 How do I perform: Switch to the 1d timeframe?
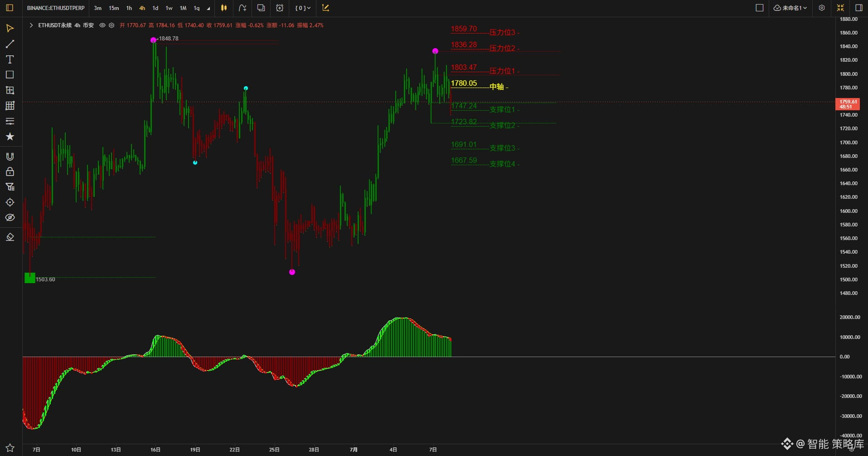pos(155,8)
